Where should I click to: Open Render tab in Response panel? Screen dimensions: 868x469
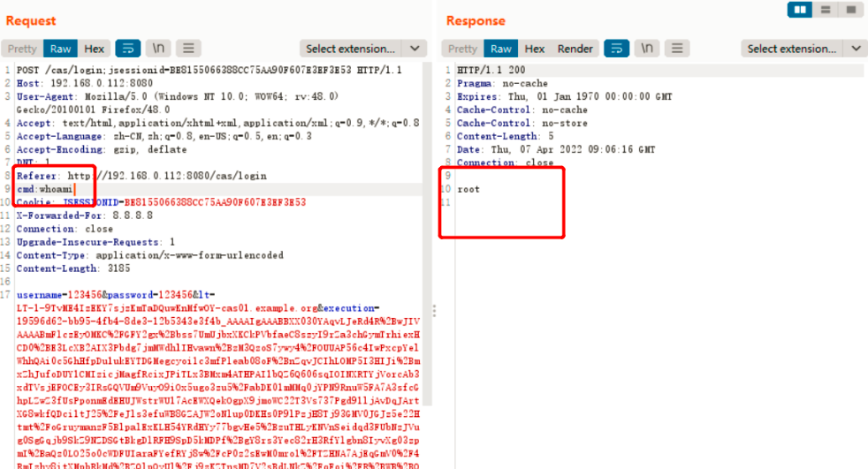point(575,49)
